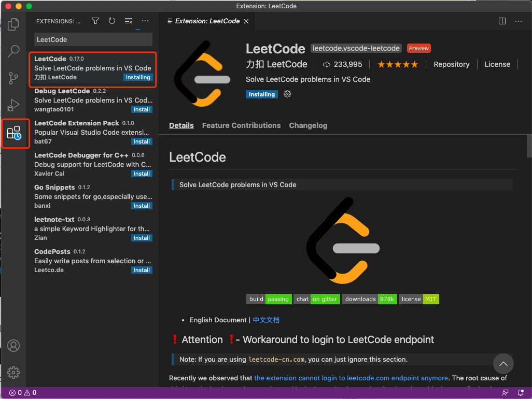Viewport: 532px width, 399px height.
Task: Install Debug LeetCode by wangtao0101
Action: [142, 109]
